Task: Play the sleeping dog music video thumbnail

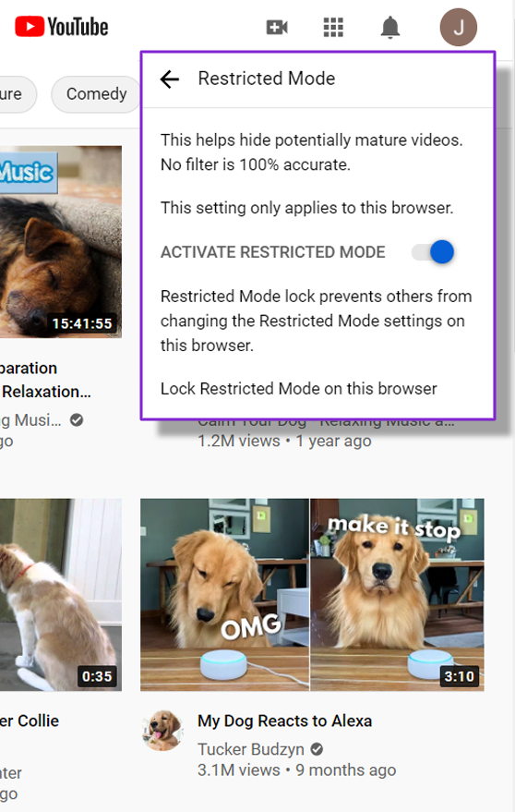Action: pyautogui.click(x=61, y=241)
